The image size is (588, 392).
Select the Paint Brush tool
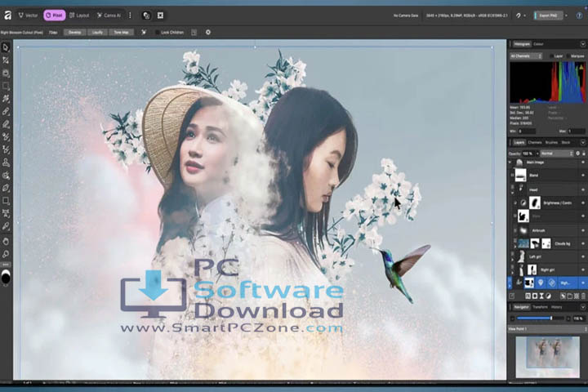click(6, 111)
